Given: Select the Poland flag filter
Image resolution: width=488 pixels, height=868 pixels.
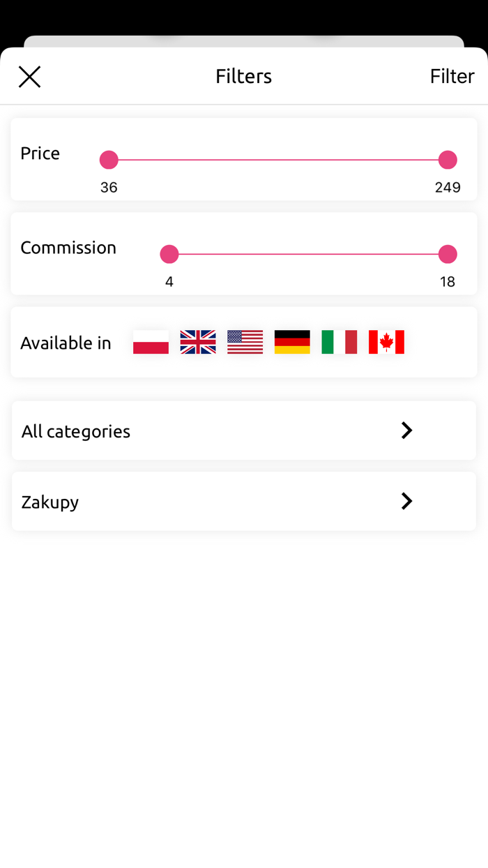Looking at the screenshot, I should point(151,342).
